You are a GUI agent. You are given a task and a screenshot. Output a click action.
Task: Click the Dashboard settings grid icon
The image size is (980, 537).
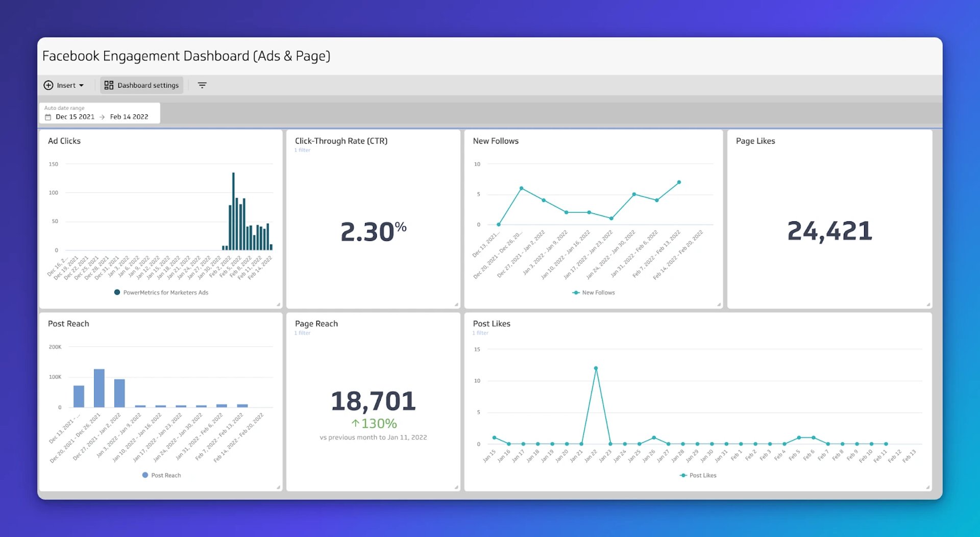(x=109, y=85)
